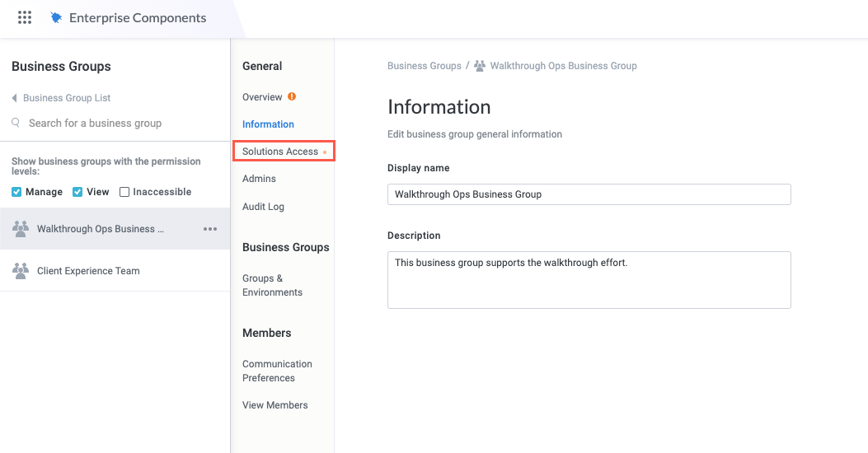Screen dimensions: 868x453
Task: Click the Client Experience Team group icon
Action: (x=21, y=271)
